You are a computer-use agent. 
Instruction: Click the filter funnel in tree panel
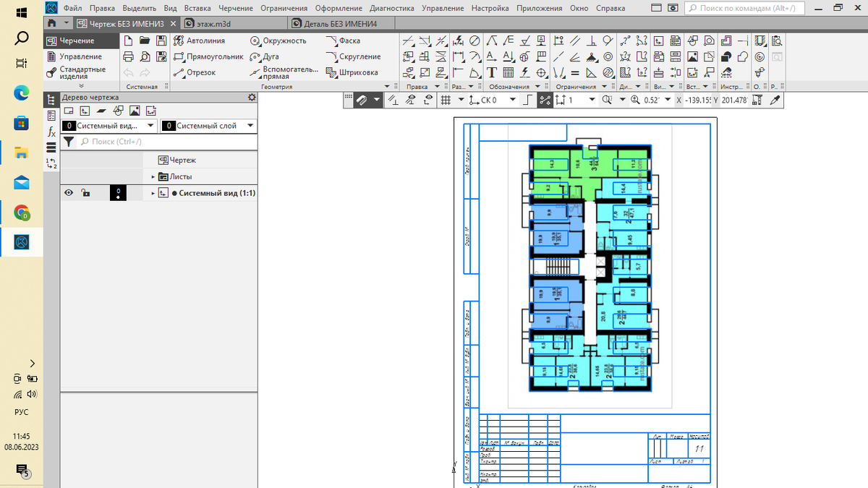pos(69,142)
